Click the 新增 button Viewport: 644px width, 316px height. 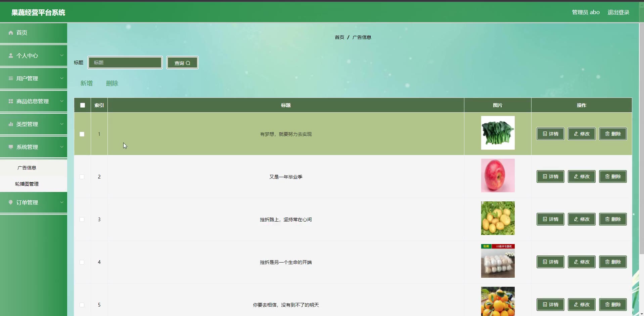click(x=86, y=83)
